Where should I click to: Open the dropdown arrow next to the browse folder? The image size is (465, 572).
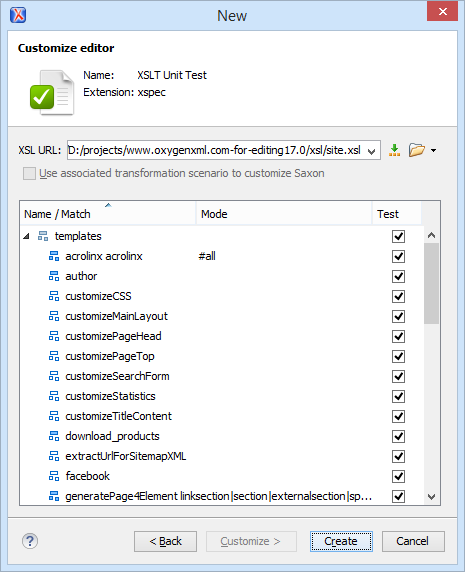point(433,150)
